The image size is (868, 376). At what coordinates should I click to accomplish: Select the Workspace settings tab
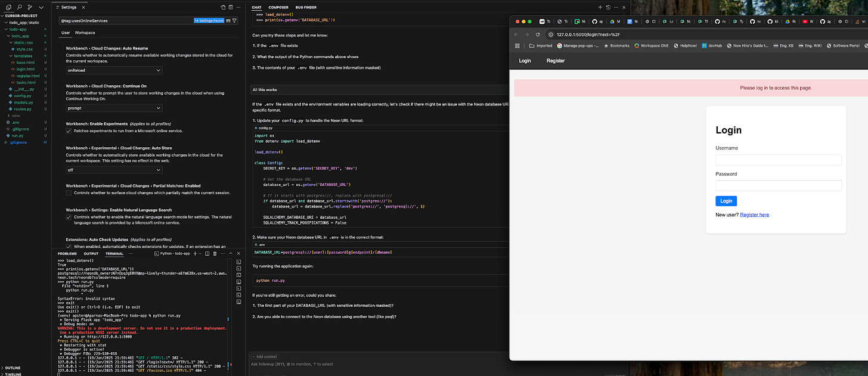(x=85, y=33)
